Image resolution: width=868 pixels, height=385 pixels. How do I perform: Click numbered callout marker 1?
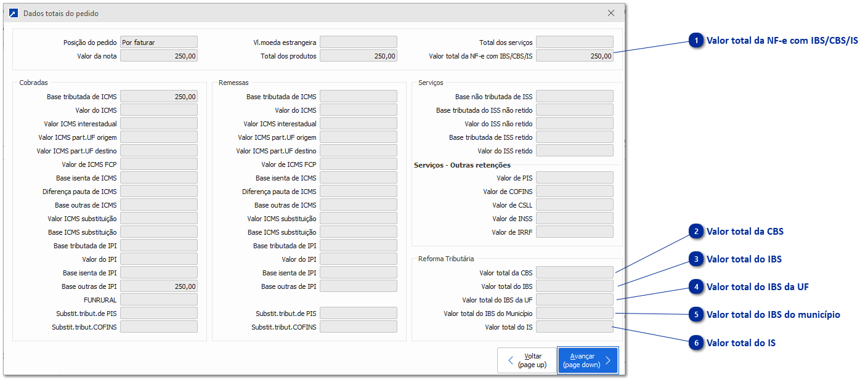(x=696, y=41)
